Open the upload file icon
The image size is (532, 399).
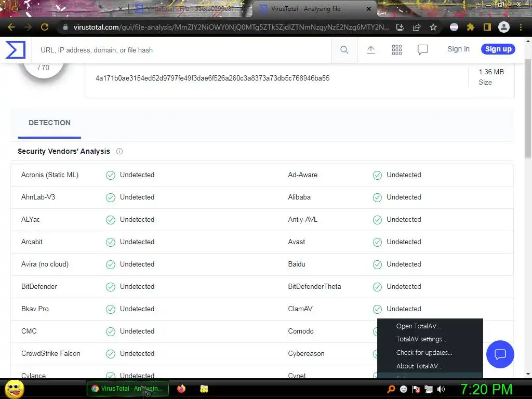371,50
